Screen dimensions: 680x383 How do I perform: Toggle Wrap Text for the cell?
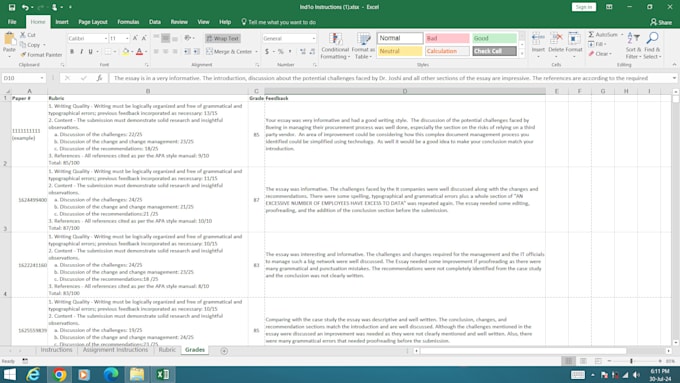pos(222,38)
